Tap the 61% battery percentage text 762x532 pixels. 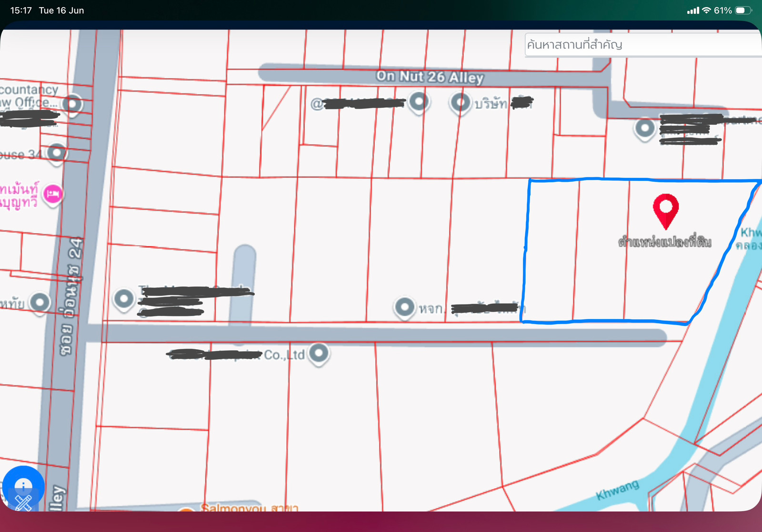point(723,10)
